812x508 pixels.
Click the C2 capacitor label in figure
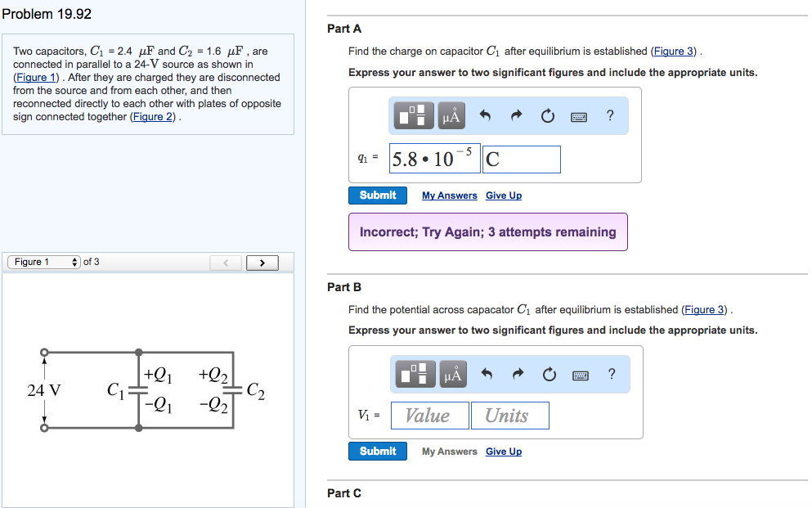click(x=256, y=391)
